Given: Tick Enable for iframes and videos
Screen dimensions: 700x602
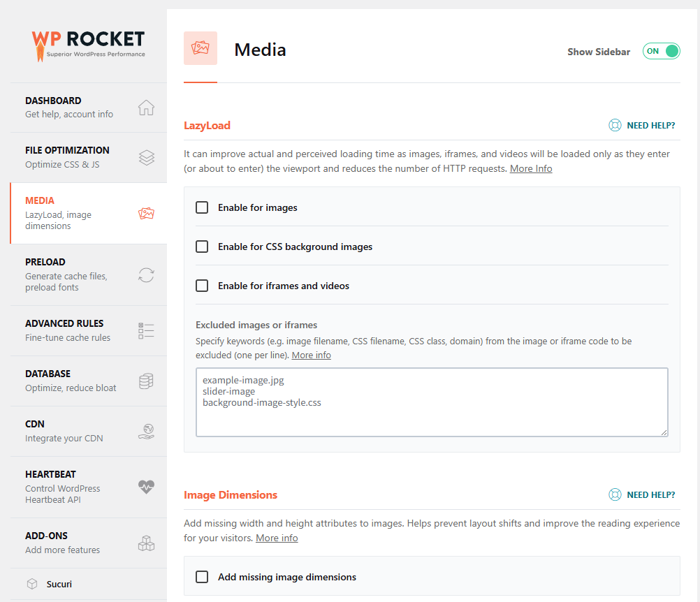Looking at the screenshot, I should click(202, 286).
